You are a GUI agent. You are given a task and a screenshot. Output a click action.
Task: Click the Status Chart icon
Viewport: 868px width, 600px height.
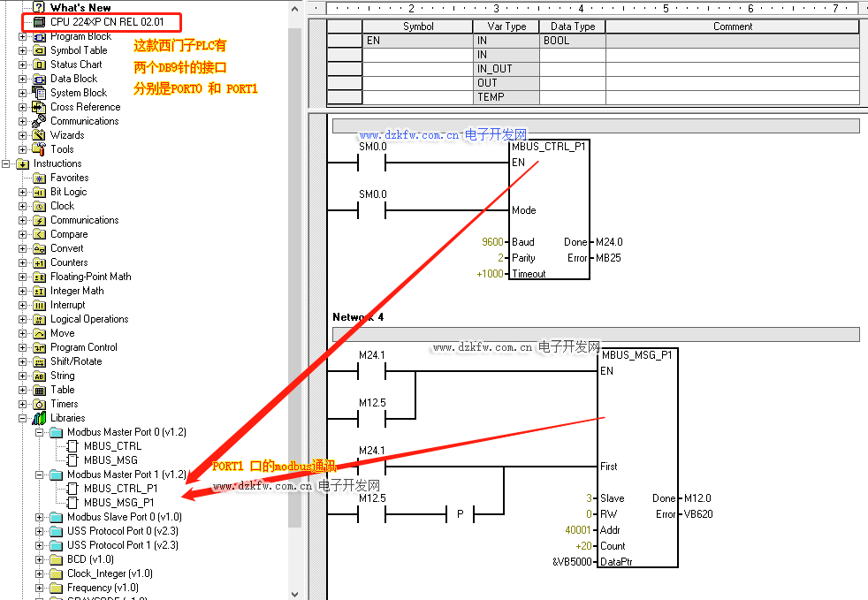pyautogui.click(x=39, y=65)
